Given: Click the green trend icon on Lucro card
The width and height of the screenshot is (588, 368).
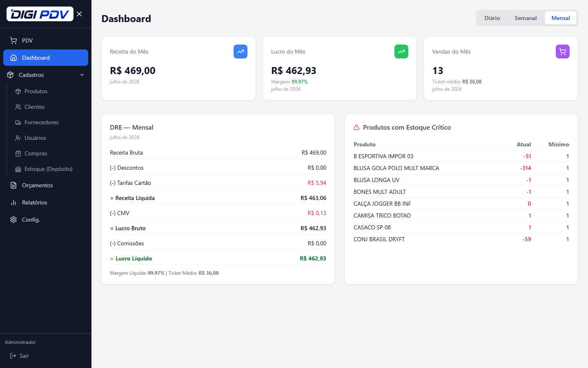Looking at the screenshot, I should point(401,52).
